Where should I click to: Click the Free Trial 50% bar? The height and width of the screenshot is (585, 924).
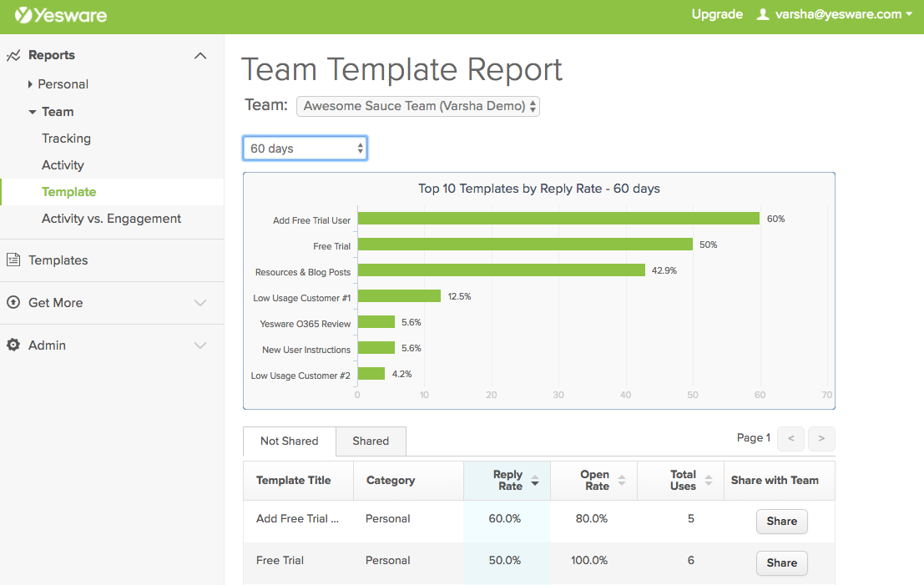(x=525, y=245)
